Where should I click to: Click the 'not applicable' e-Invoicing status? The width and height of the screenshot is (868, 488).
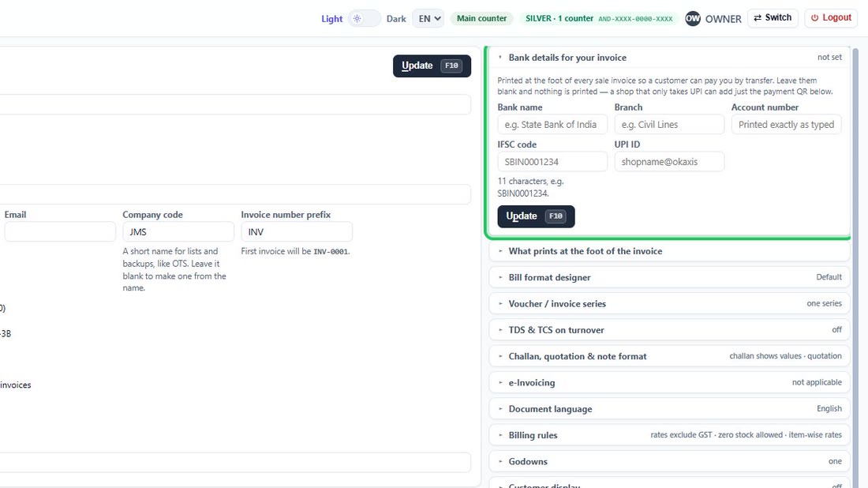point(817,382)
